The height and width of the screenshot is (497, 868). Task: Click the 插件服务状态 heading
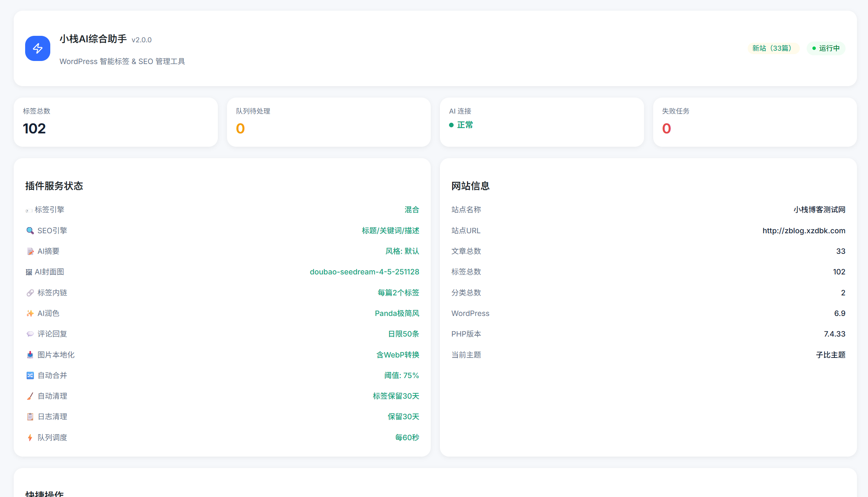[x=54, y=186]
